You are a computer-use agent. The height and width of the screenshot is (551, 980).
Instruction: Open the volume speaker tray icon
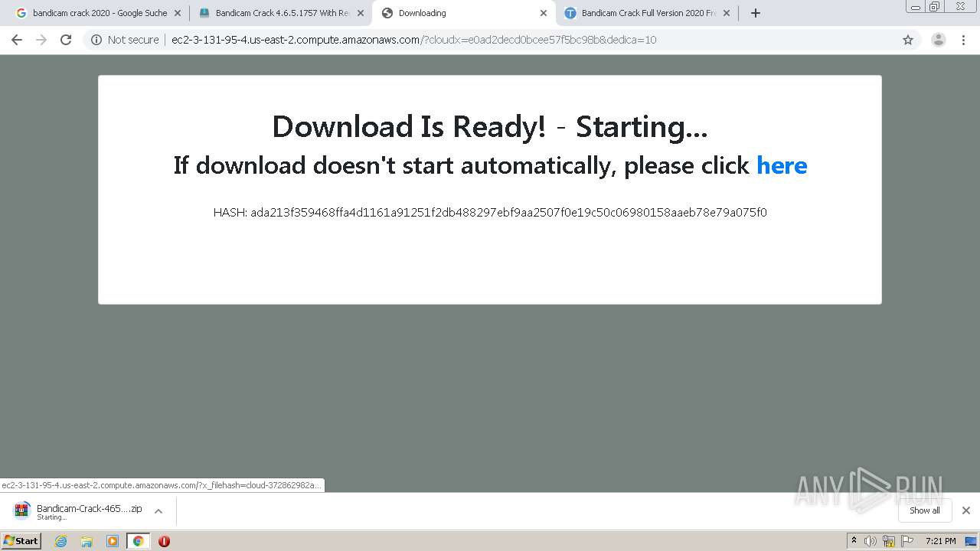click(x=871, y=541)
